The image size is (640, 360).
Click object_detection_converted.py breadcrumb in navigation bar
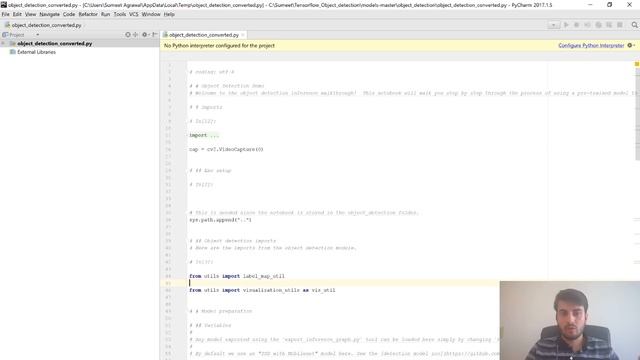[43, 25]
